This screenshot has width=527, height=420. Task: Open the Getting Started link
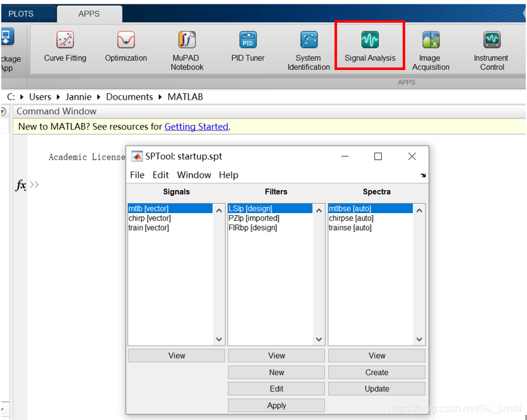click(x=196, y=127)
